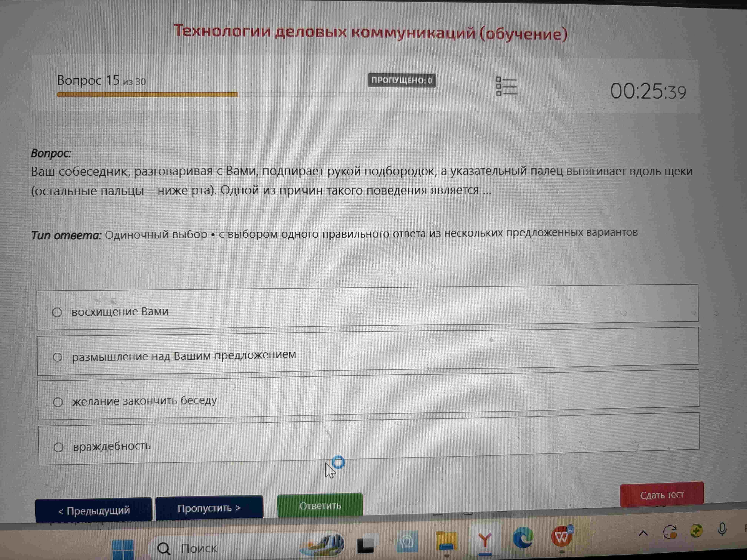Skip question via 'Пропустить >'
The height and width of the screenshot is (560, 747).
(x=209, y=508)
